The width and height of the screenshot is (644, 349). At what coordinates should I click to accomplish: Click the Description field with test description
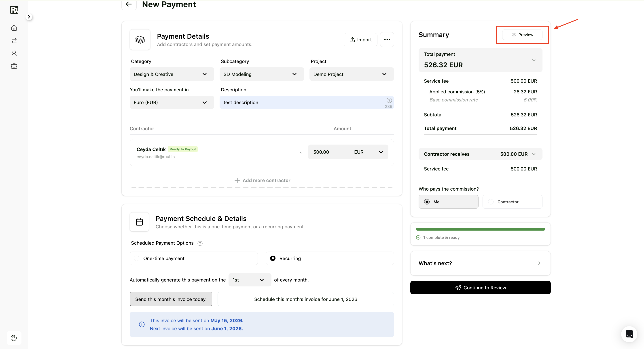[307, 102]
